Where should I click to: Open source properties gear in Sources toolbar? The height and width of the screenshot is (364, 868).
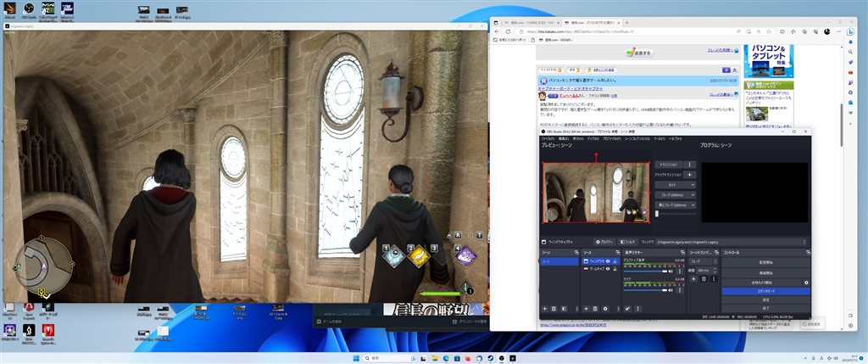click(x=605, y=309)
